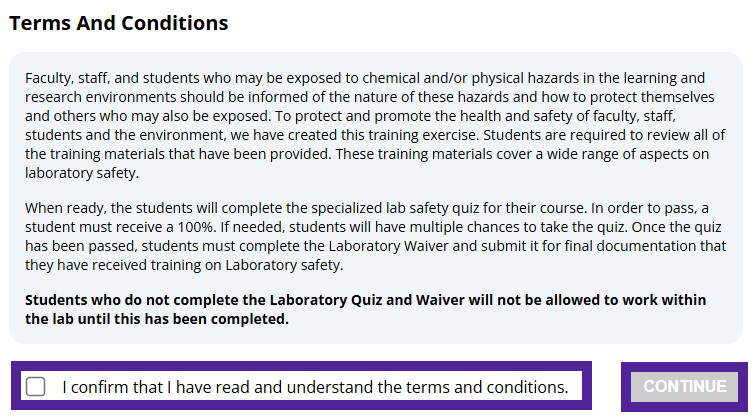Click "laboratory safety." ending the first paragraph
Screen dimensions: 756x419
coord(82,173)
